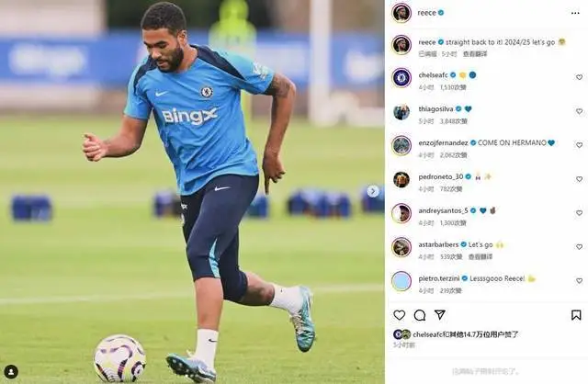View translation of astarbarbers comment
The image size is (588, 384).
point(480,257)
